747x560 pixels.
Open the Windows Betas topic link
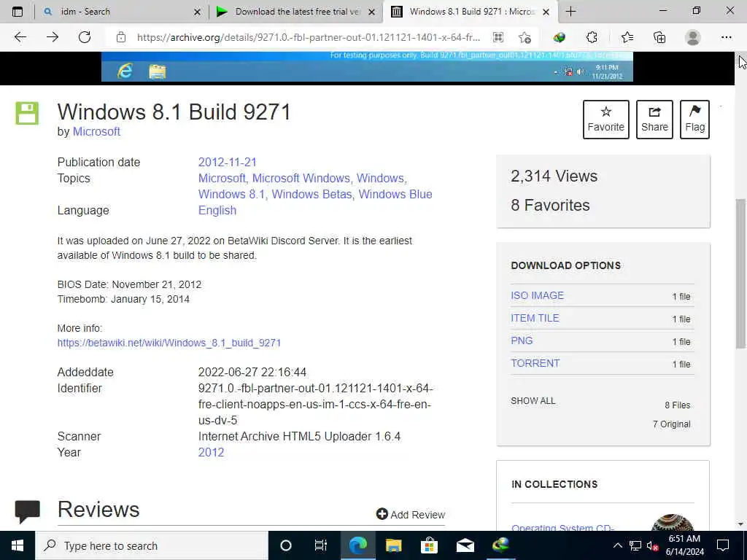(x=313, y=194)
